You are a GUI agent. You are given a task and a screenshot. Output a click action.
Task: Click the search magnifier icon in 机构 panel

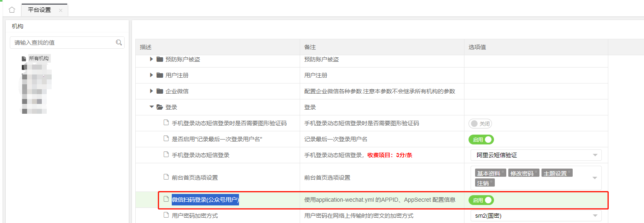[119, 43]
